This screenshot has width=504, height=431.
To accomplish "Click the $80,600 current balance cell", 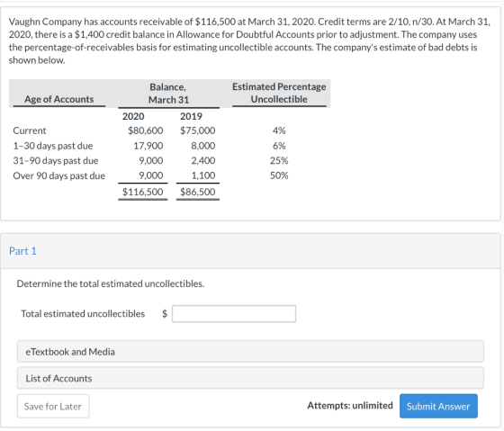I will pos(145,130).
